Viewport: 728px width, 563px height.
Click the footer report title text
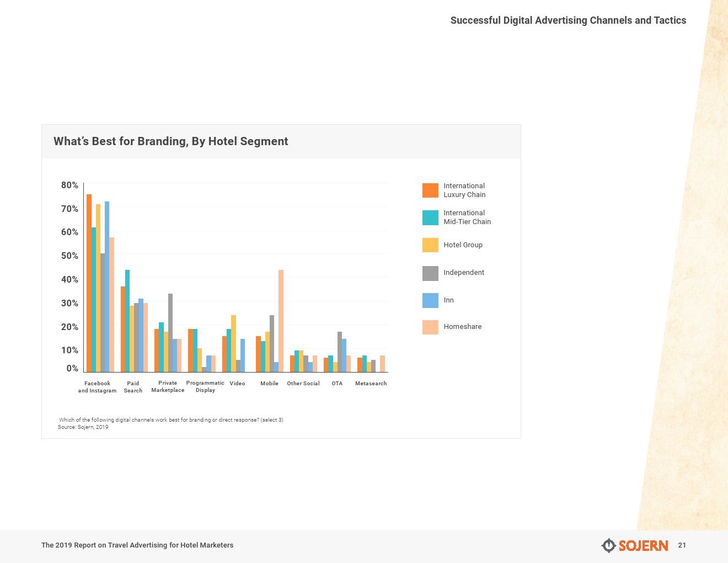[137, 545]
